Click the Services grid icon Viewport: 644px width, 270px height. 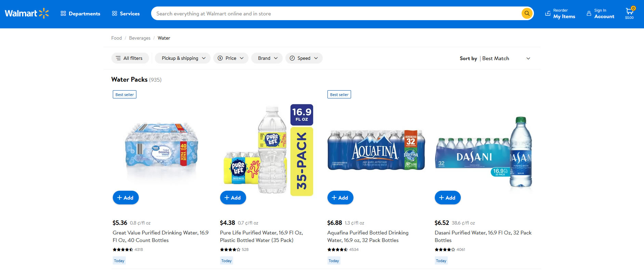(x=114, y=13)
